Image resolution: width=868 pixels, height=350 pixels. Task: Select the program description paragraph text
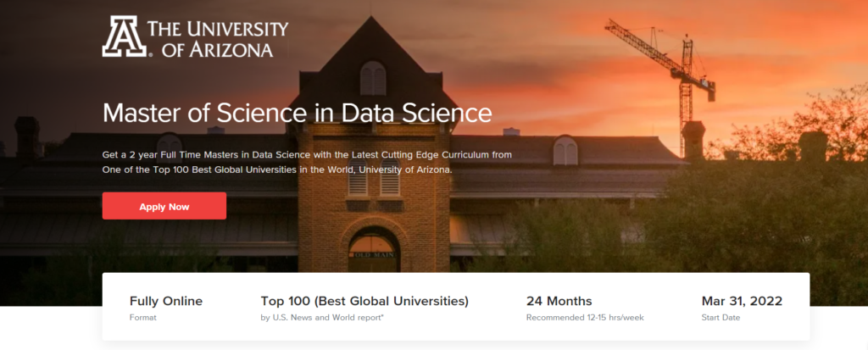point(307,163)
